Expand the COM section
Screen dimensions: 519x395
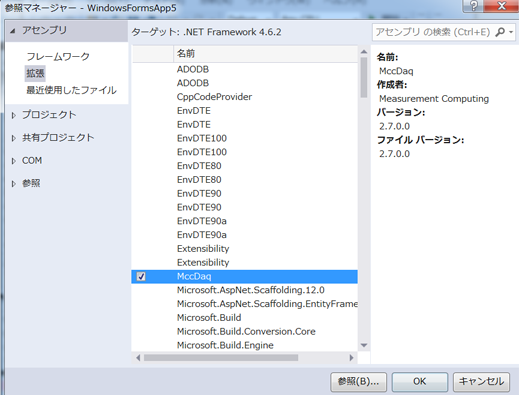pyautogui.click(x=13, y=161)
